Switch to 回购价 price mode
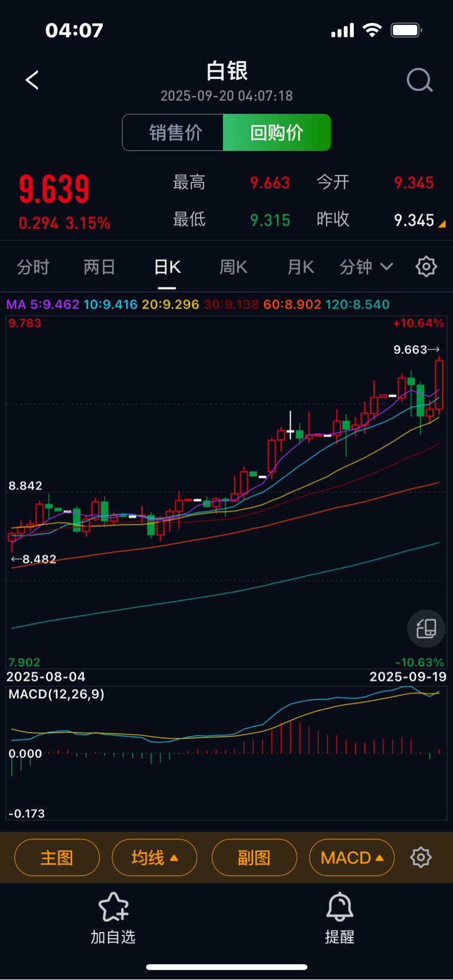This screenshot has width=453, height=980. [277, 133]
